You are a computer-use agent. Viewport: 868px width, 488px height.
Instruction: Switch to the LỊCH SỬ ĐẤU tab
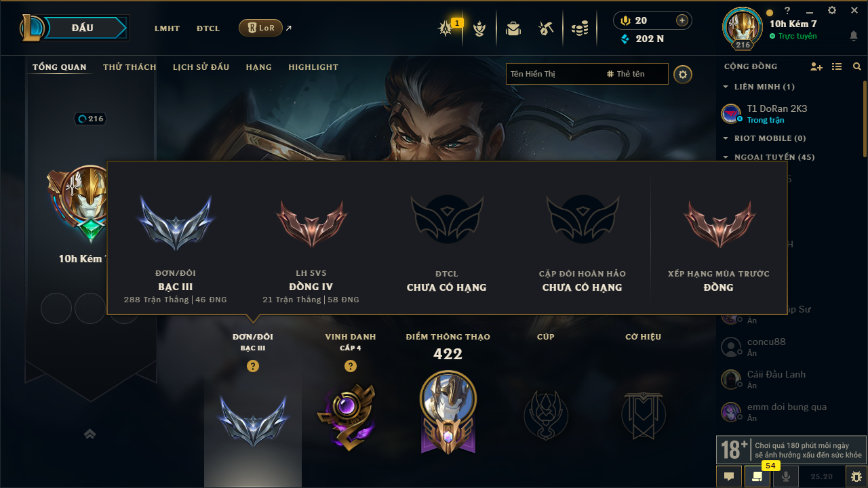pyautogui.click(x=201, y=67)
